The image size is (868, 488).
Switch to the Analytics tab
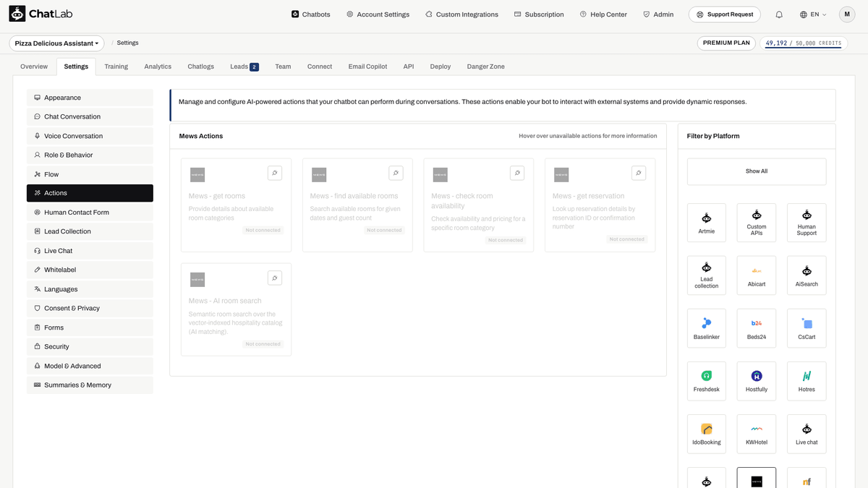(158, 67)
